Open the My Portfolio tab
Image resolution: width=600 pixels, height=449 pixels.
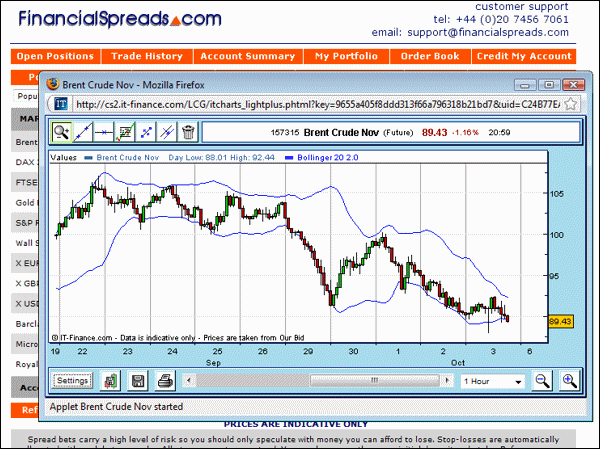click(346, 56)
